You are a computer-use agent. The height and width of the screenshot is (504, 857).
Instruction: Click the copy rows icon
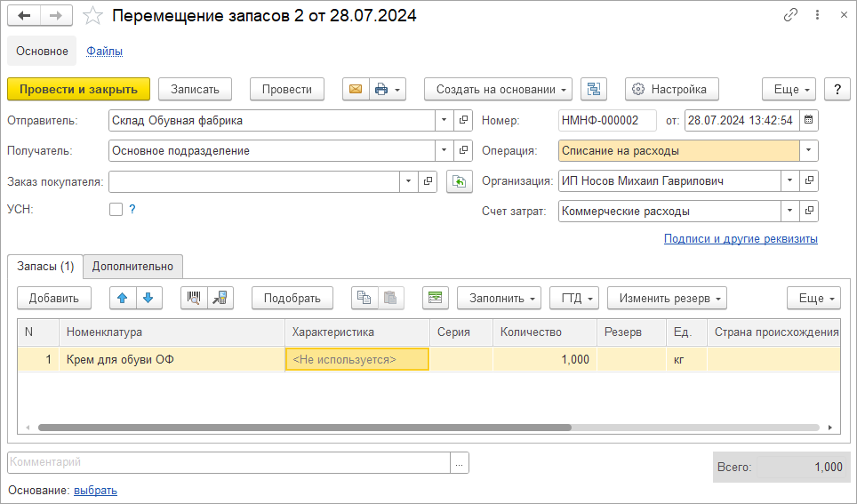364,298
